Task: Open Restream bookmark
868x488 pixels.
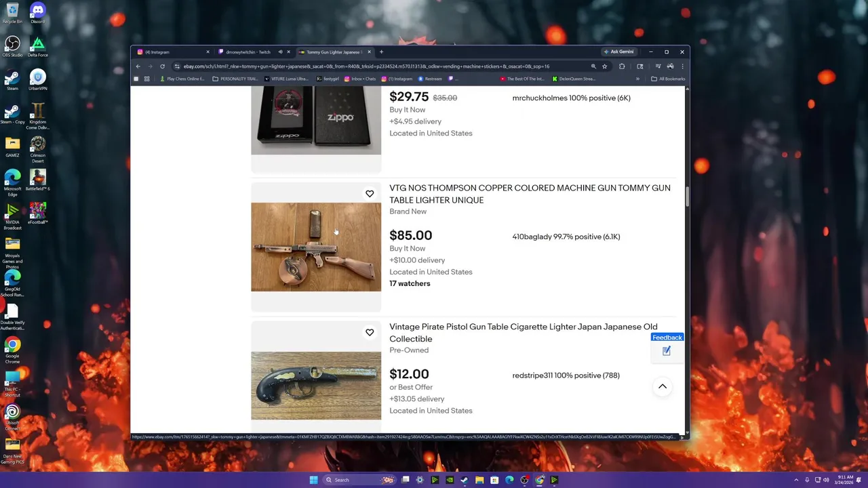Action: pos(430,79)
